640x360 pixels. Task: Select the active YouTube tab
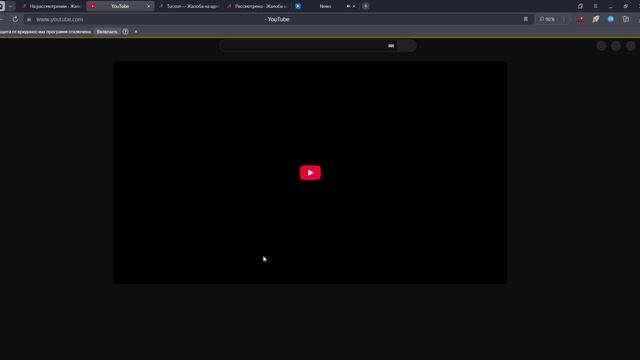(x=120, y=6)
